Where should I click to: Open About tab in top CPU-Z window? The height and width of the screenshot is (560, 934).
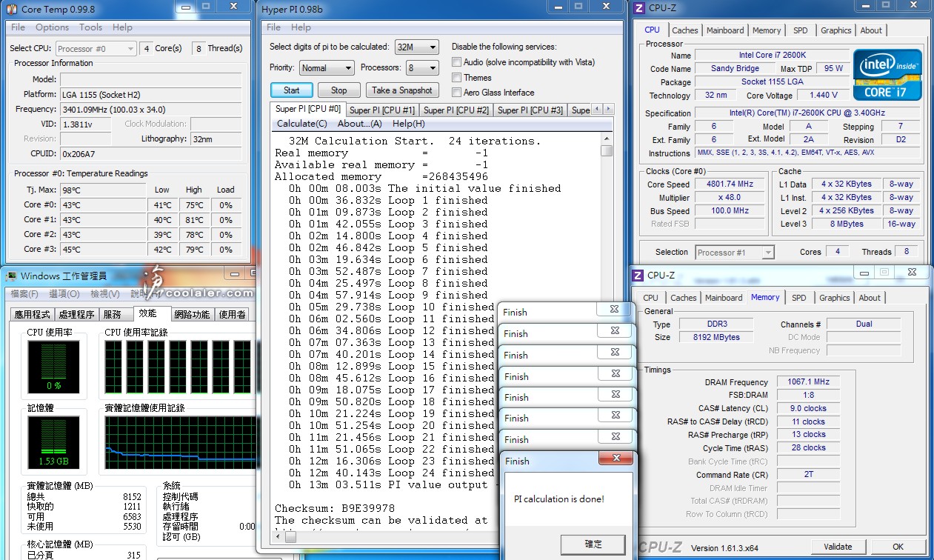(871, 30)
